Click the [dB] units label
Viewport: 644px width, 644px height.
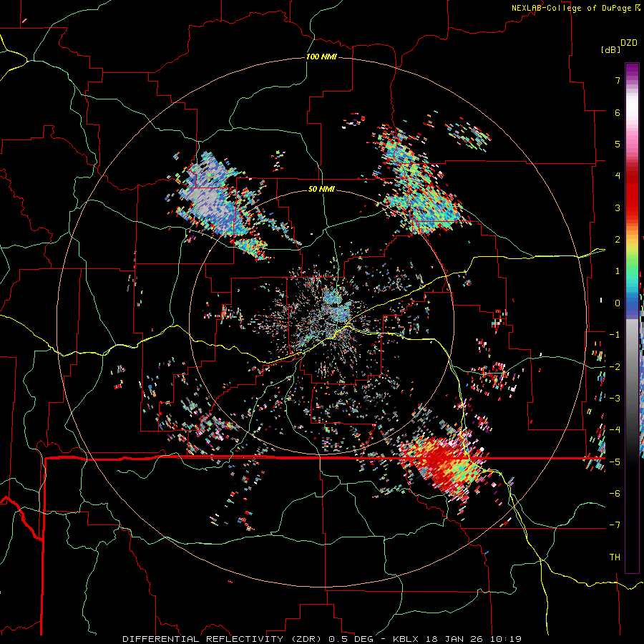click(x=611, y=49)
